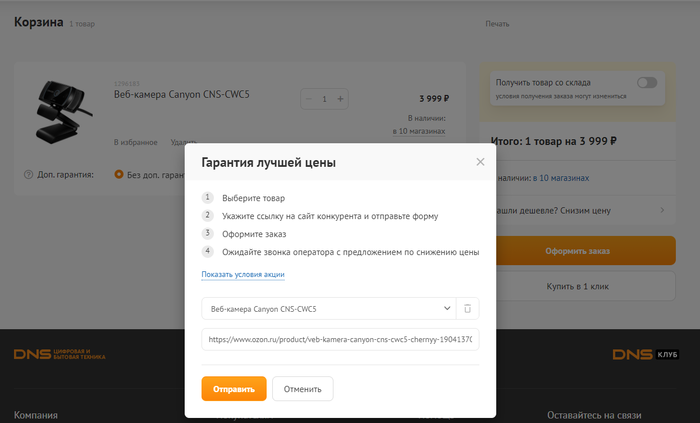Toggle Получить товар со склада switch
This screenshot has height=423, width=700.
pos(647,83)
